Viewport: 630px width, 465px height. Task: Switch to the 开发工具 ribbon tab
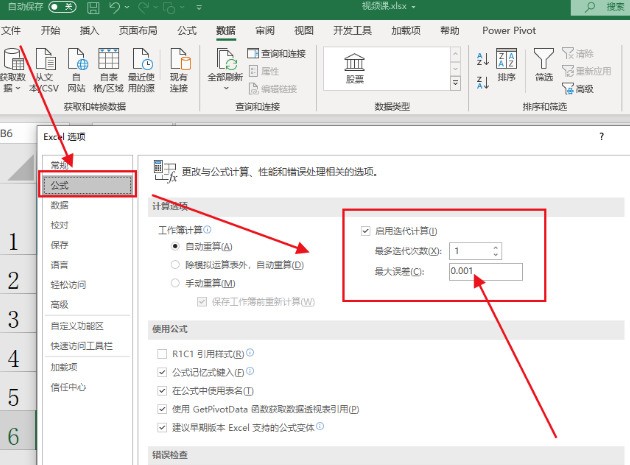point(352,31)
